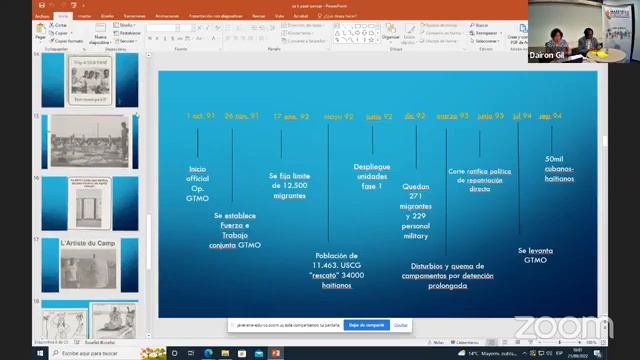Viewport: 640px width, 360px height.
Task: Open the Windows Start menu
Action: tap(40, 353)
